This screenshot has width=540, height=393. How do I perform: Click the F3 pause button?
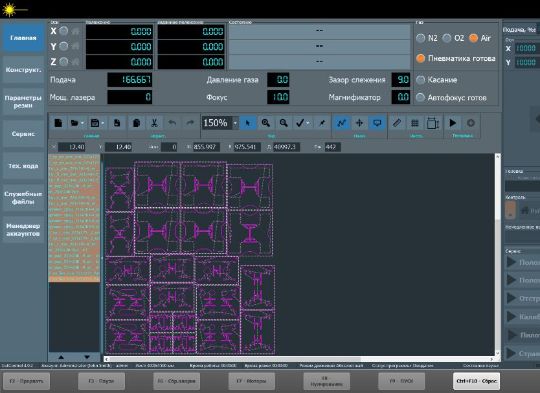pyautogui.click(x=101, y=381)
